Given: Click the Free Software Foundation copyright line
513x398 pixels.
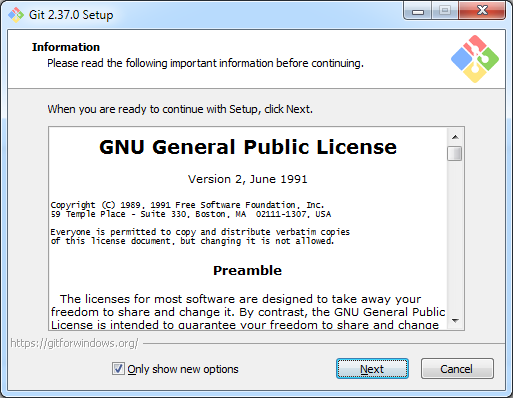Looking at the screenshot, I should click(187, 205).
